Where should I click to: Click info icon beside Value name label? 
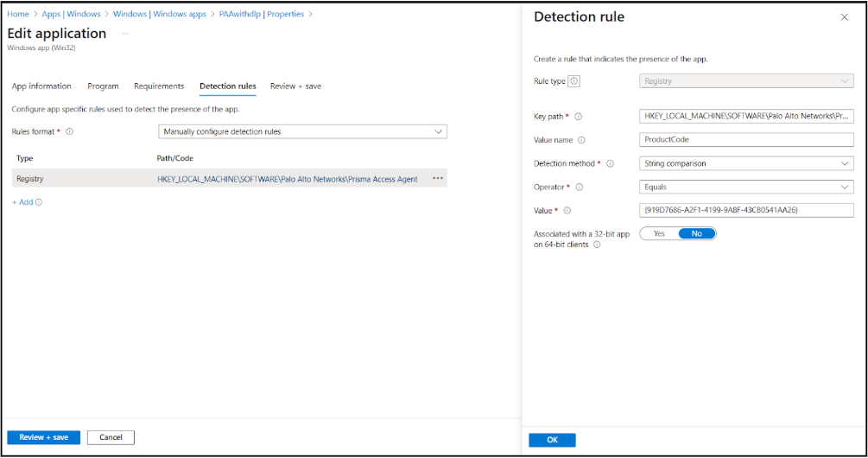click(x=581, y=140)
